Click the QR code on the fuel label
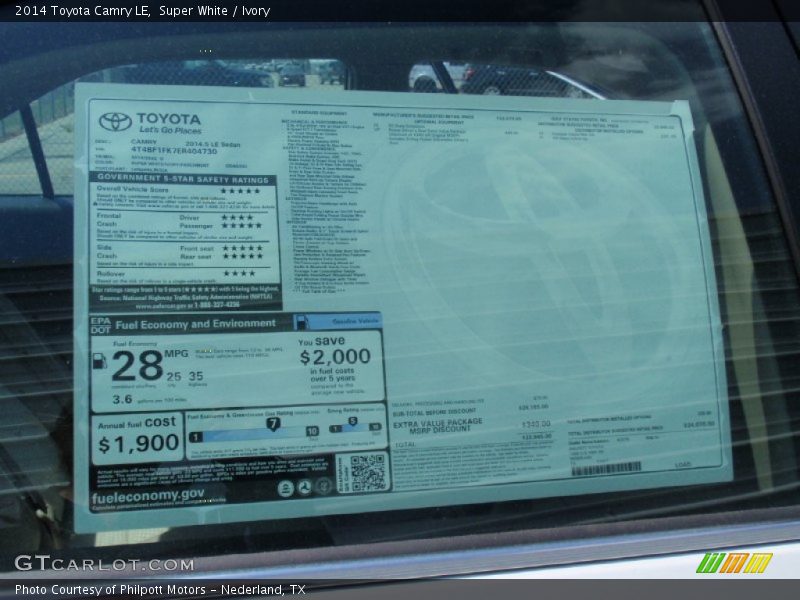Screen dimensions: 800x600 pos(367,473)
